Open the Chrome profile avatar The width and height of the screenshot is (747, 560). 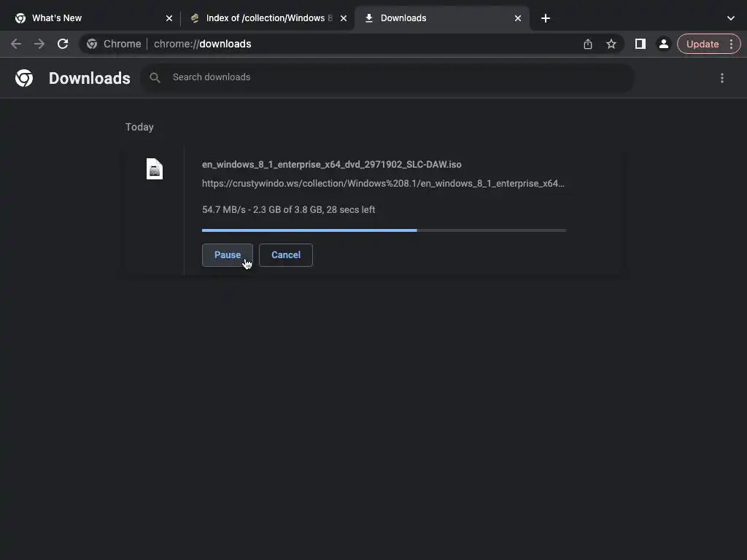tap(664, 44)
